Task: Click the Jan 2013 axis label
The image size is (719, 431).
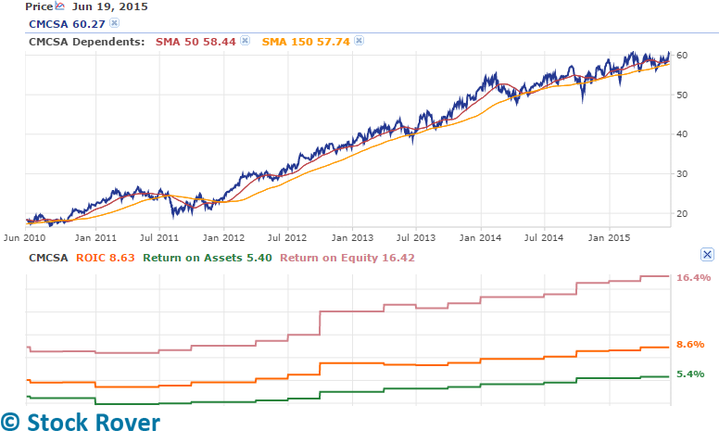Action: [352, 238]
